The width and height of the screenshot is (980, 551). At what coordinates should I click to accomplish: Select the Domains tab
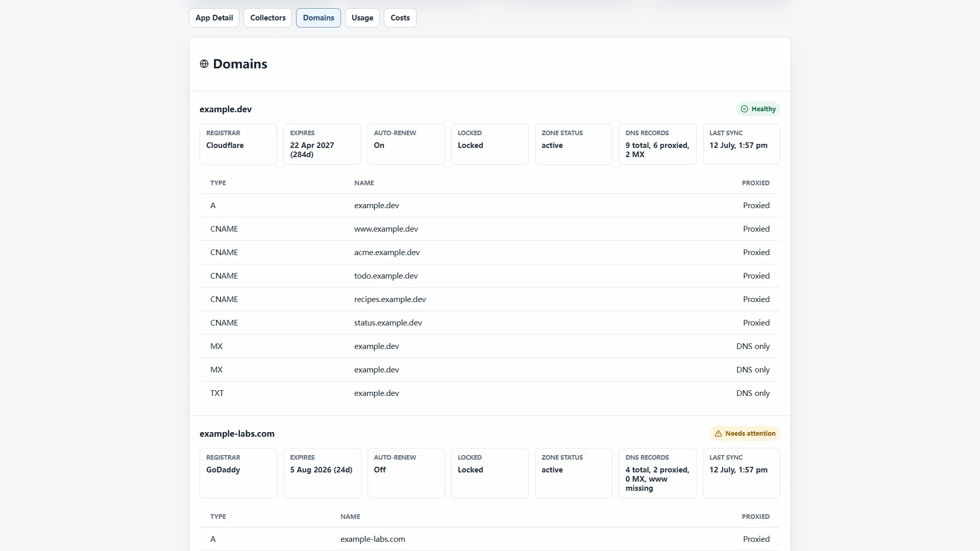click(x=318, y=18)
